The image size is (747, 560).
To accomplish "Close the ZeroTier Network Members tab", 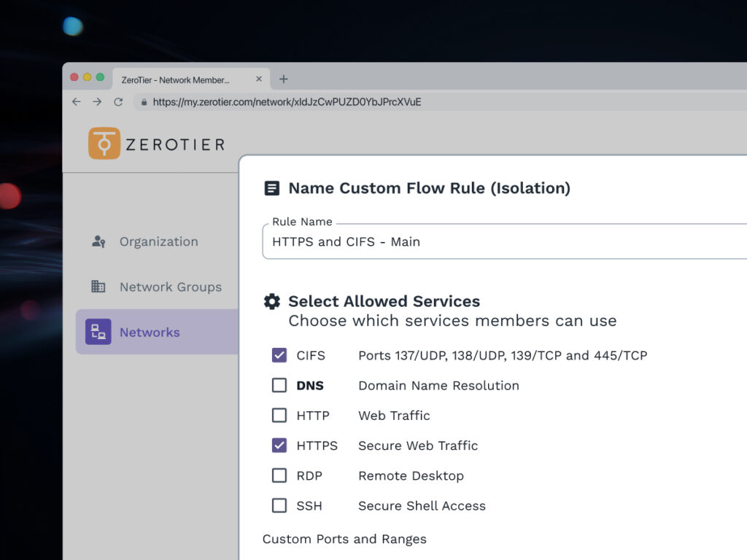I will pyautogui.click(x=259, y=79).
